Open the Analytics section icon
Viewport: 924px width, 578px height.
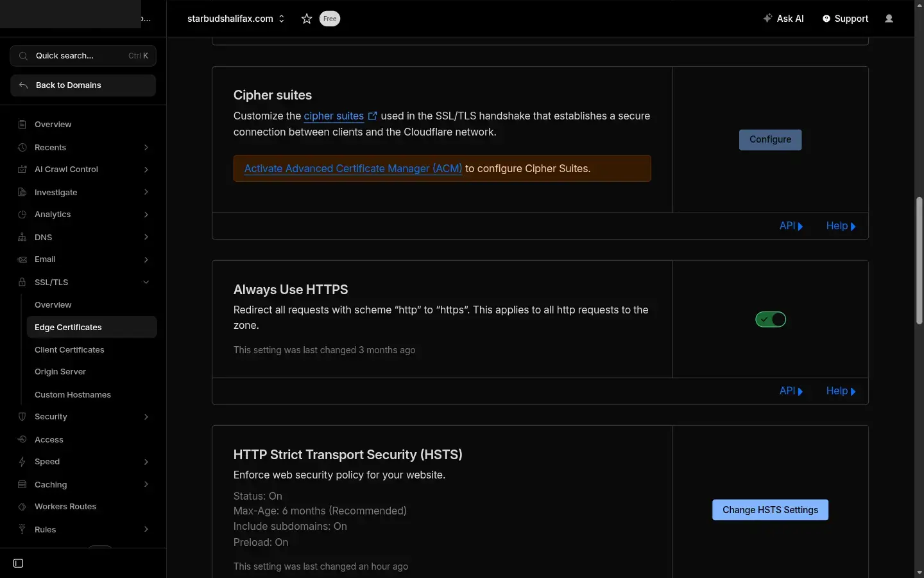click(22, 215)
